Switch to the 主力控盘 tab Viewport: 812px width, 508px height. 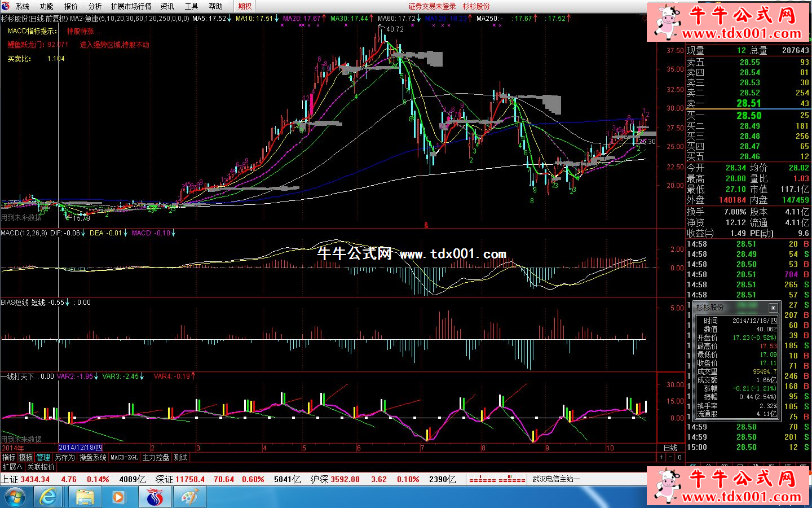[156, 457]
